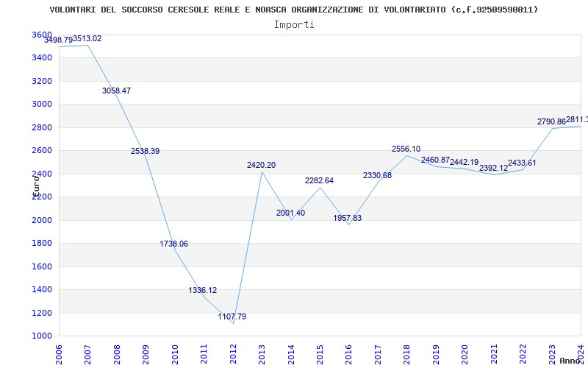Click the 1400 y-axis tick label
588x368 pixels.
pyautogui.click(x=42, y=289)
